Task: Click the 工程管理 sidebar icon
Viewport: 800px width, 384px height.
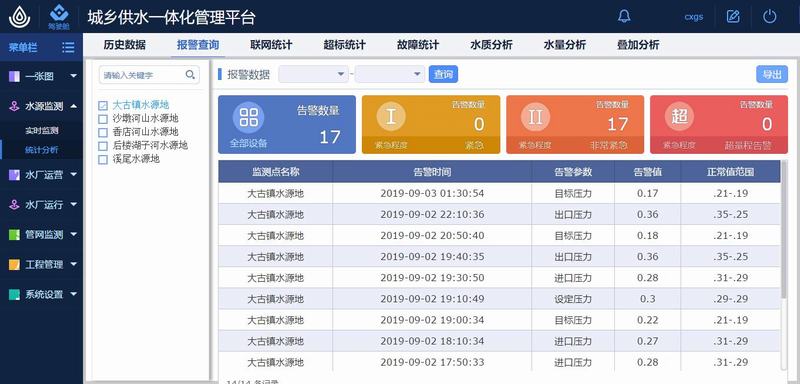Action: [x=15, y=265]
